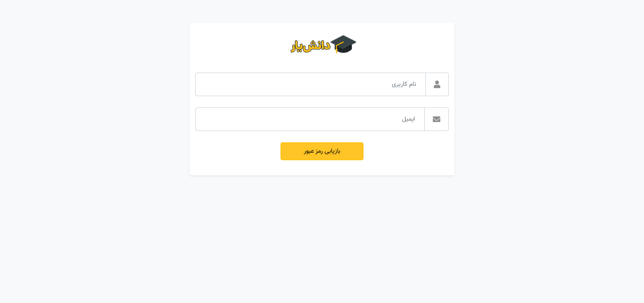
Task: Select the person icon next to نام کاربری
Action: pos(437,84)
